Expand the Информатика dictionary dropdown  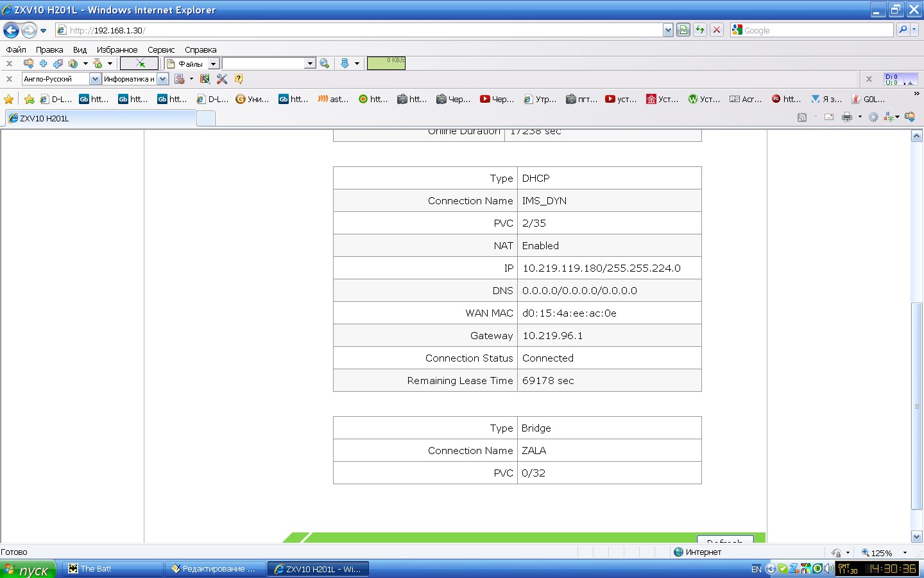163,79
